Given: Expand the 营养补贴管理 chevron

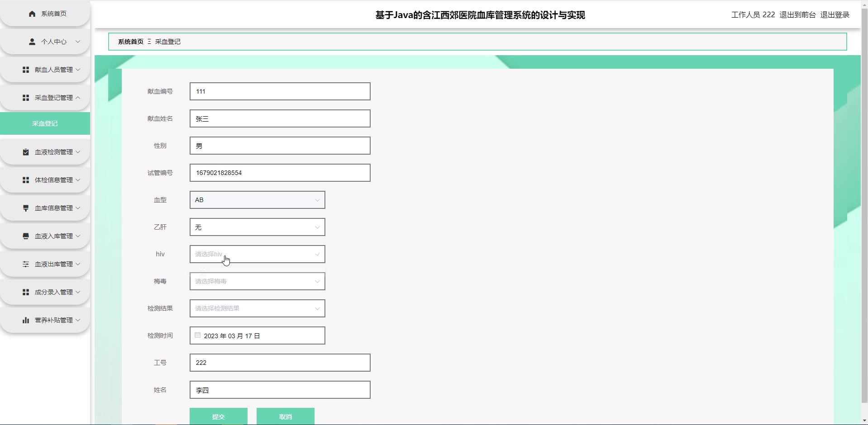Looking at the screenshot, I should click(78, 320).
